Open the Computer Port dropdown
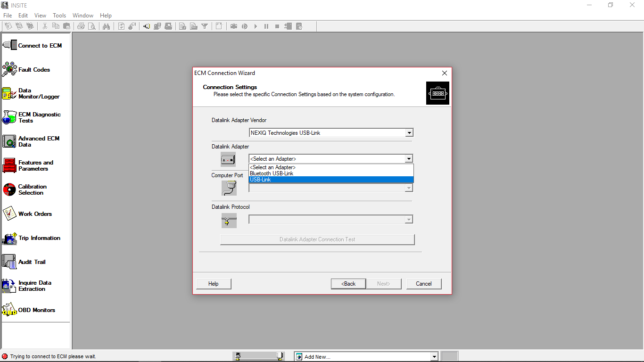644x362 pixels. click(x=331, y=188)
